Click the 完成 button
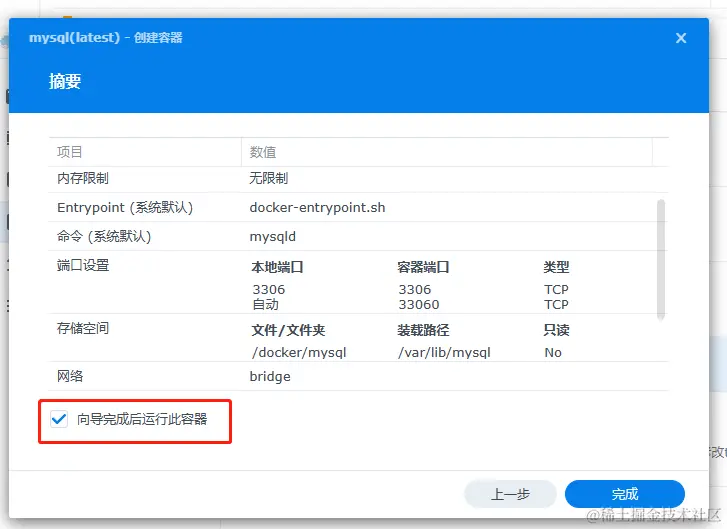Image resolution: width=727 pixels, height=529 pixels. click(625, 494)
